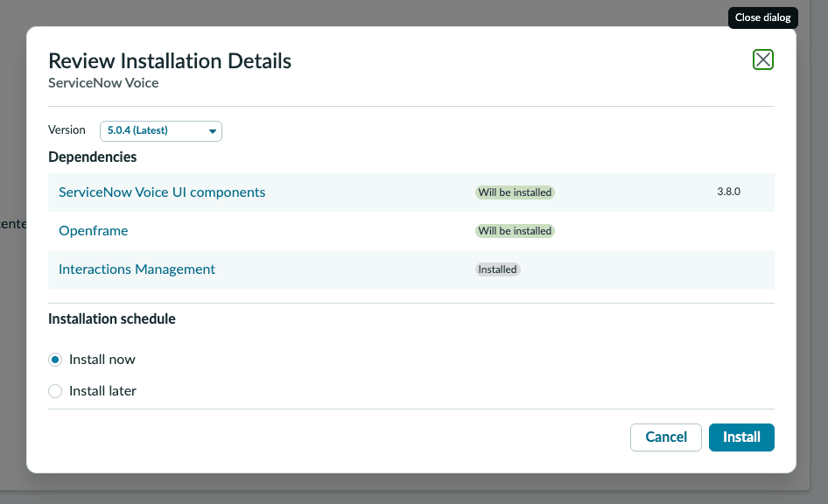Image resolution: width=828 pixels, height=504 pixels.
Task: Open the ServiceNow Voice UI components link
Action: coord(162,192)
